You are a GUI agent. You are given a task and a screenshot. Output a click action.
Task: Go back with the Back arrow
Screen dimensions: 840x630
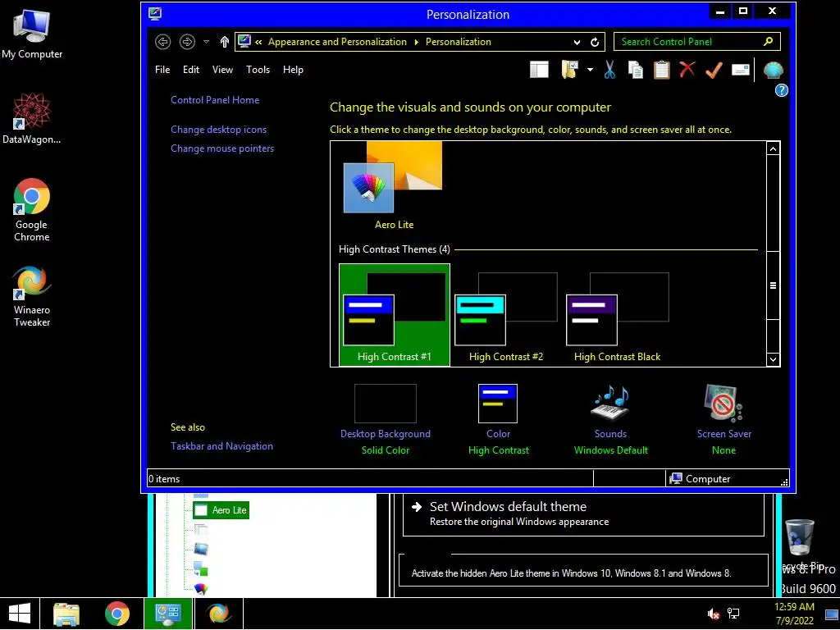[163, 42]
